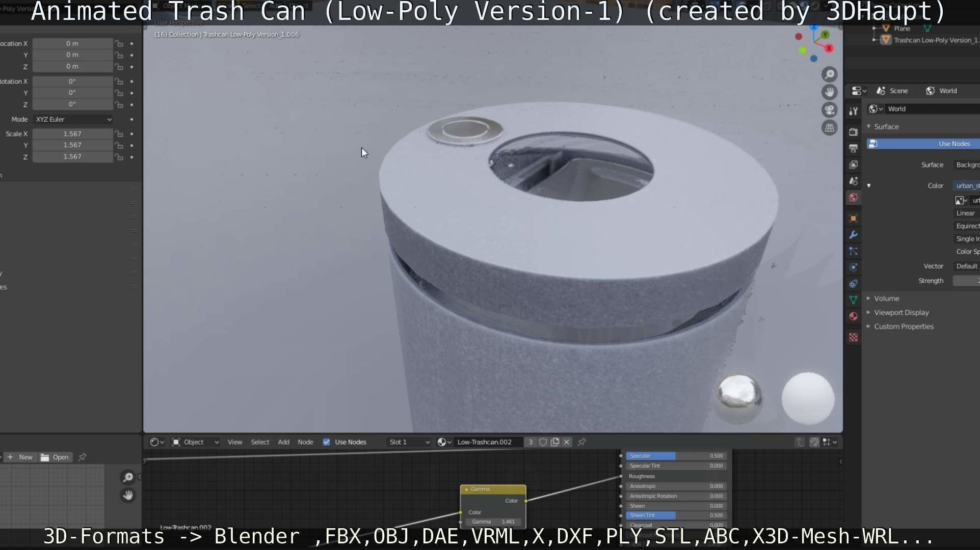Open the rotation Mode XYZ Euler dropdown
Viewport: 980px width, 550px height.
[x=73, y=120]
